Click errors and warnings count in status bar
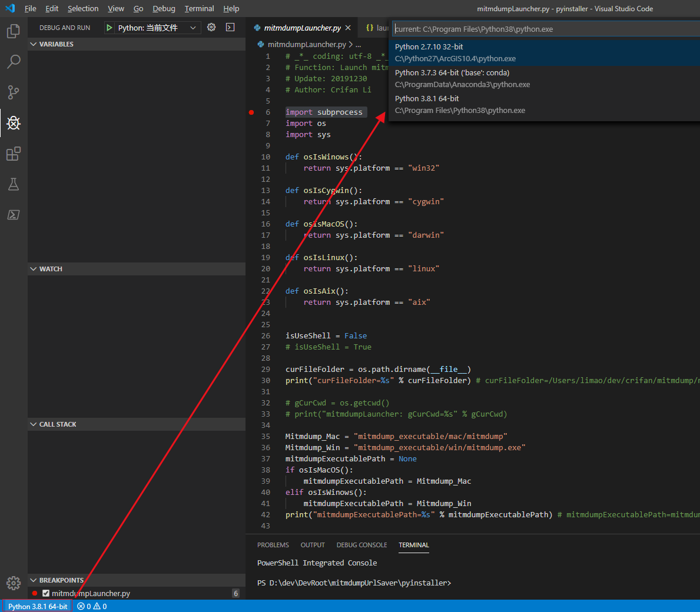The height and width of the screenshot is (612, 700). (x=92, y=606)
